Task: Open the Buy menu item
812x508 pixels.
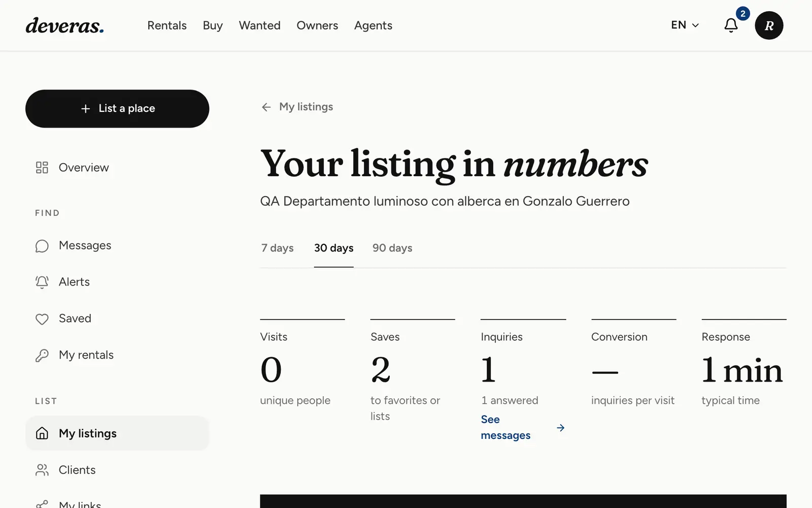Action: [213, 25]
